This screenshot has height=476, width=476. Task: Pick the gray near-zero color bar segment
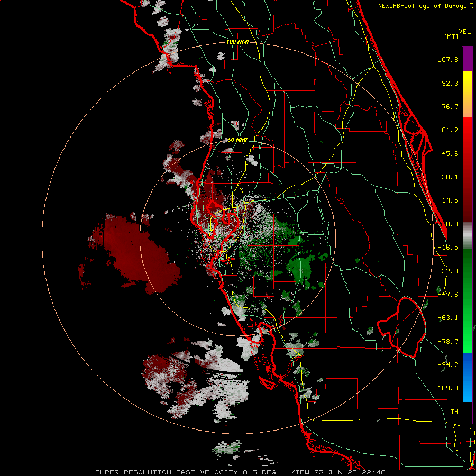pos(467,235)
